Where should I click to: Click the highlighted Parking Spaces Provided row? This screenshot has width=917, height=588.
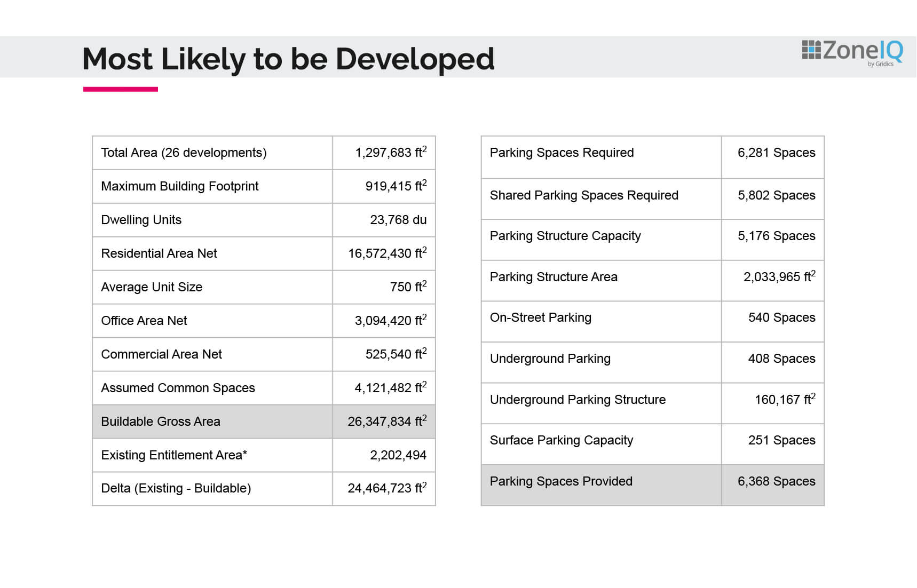click(652, 485)
